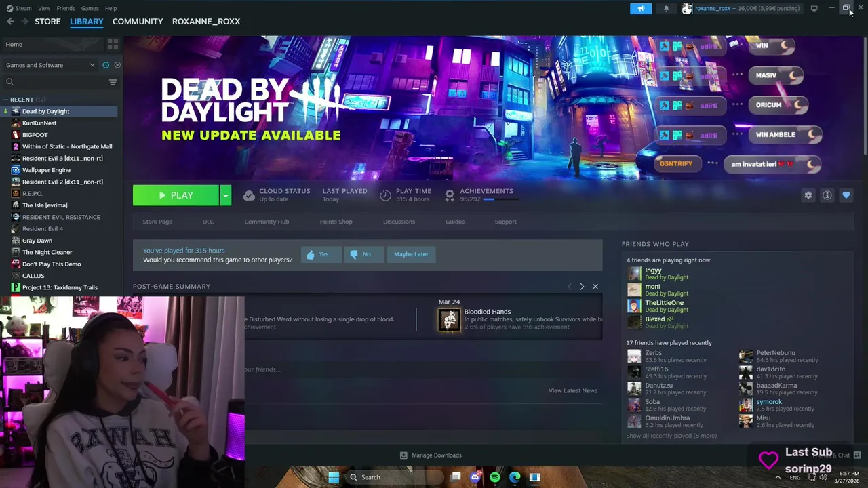Toggle favorite heart for Dead by Daylight
The width and height of the screenshot is (868, 488).
pos(846,195)
